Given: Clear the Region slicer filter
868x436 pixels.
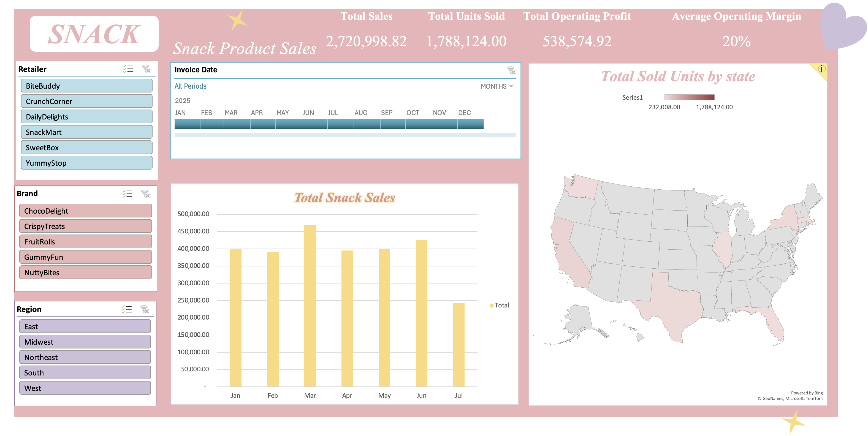Looking at the screenshot, I should coord(145,309).
